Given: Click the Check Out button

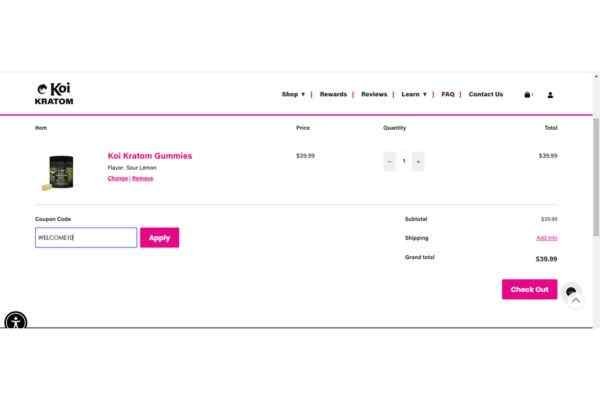Looking at the screenshot, I should [x=530, y=289].
